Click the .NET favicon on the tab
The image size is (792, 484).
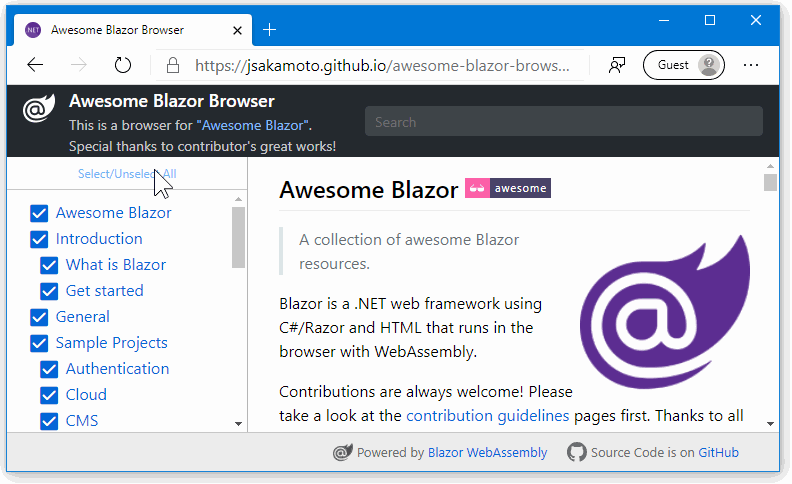(x=33, y=30)
